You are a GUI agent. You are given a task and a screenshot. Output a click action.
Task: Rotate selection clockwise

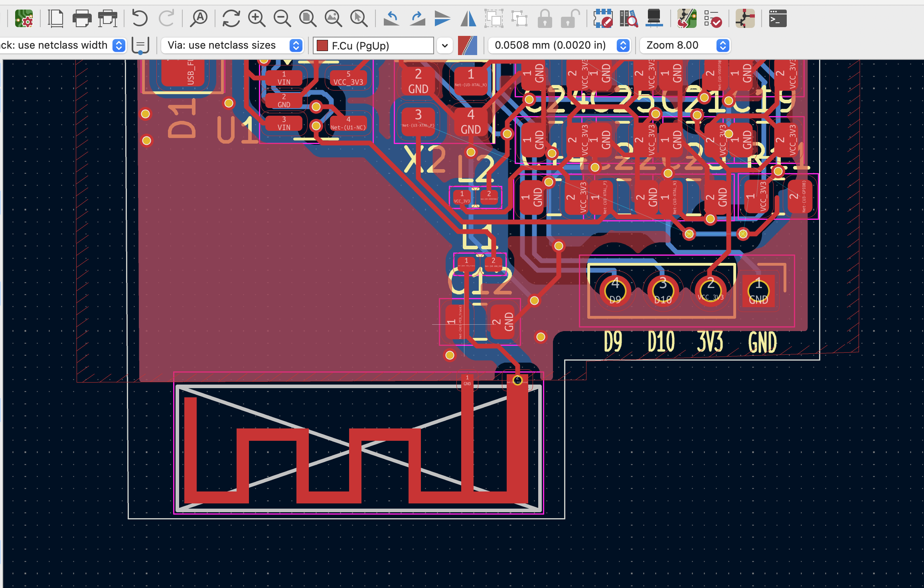(417, 18)
